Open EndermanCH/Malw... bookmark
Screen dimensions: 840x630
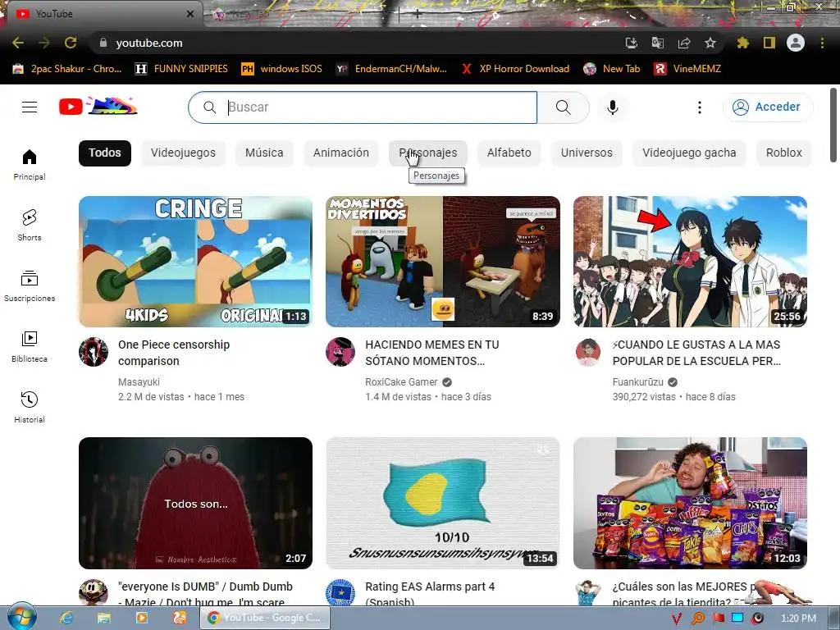(392, 69)
